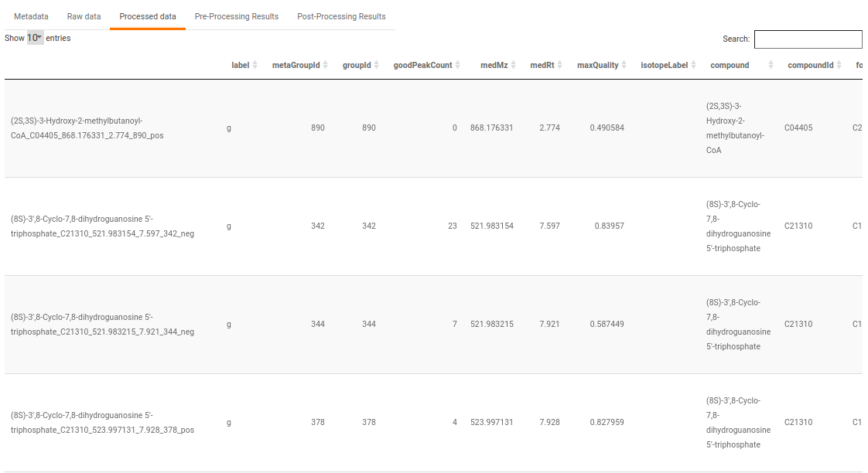The height and width of the screenshot is (473, 868).
Task: Click metaGroupId cell 890
Action: click(x=318, y=128)
